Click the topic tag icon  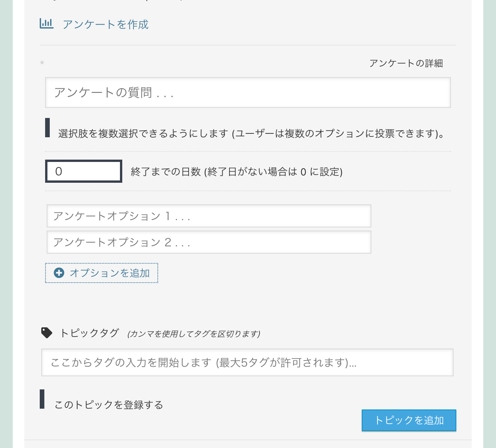click(47, 333)
